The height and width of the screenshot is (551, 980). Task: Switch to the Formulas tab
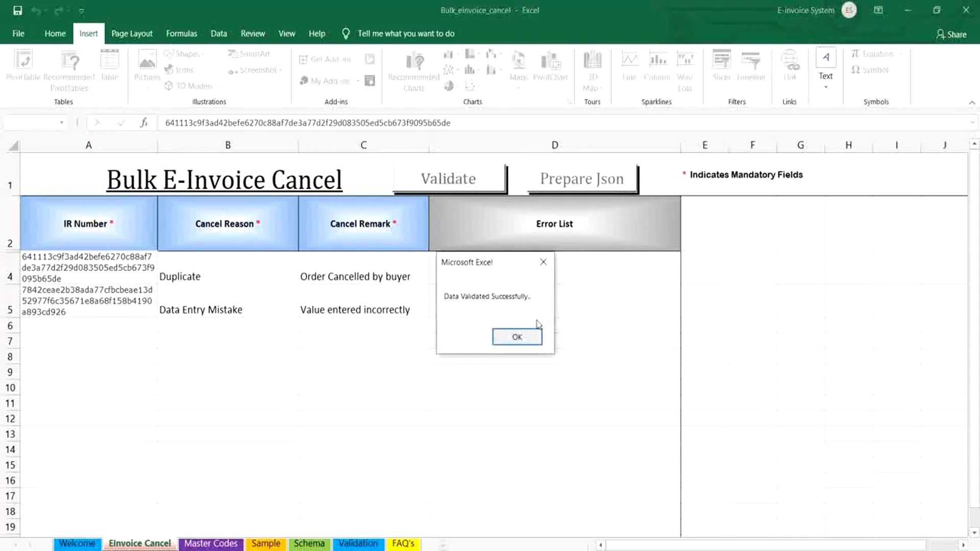coord(181,34)
